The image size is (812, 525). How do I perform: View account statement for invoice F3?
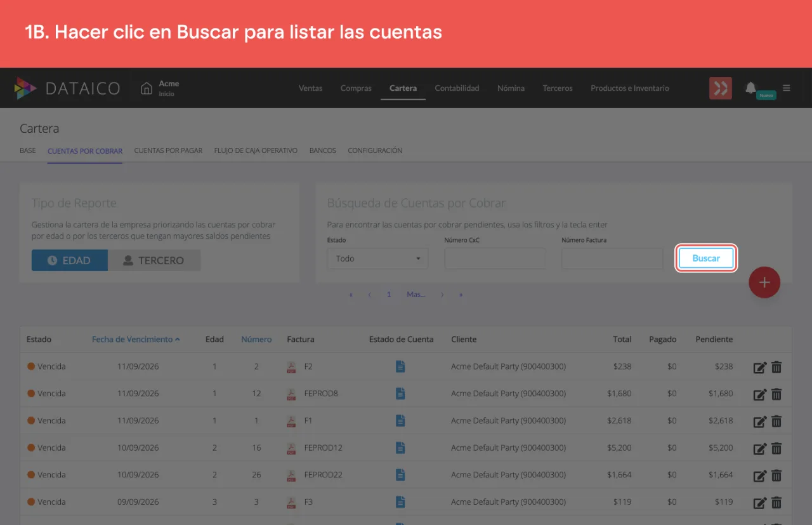coord(400,502)
